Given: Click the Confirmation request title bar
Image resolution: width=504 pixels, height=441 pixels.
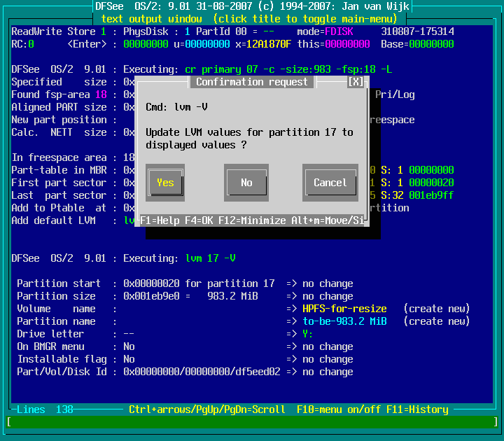Looking at the screenshot, I should point(252,82).
